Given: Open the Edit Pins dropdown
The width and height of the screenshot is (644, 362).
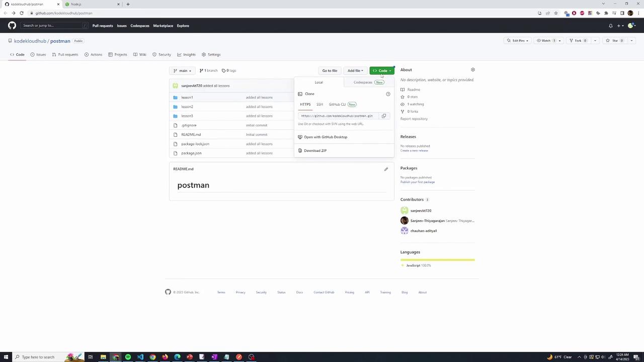Looking at the screenshot, I should (x=517, y=41).
